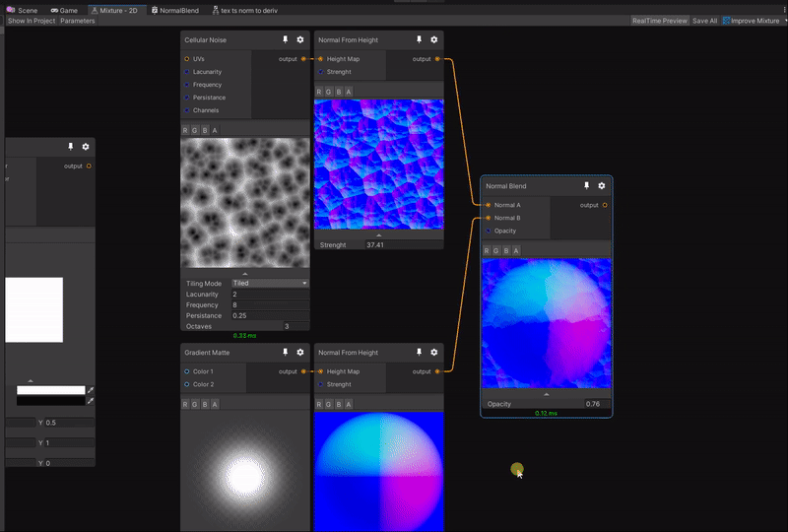Click eyedropper beside the white color field
This screenshot has height=532, width=788.
tap(91, 390)
